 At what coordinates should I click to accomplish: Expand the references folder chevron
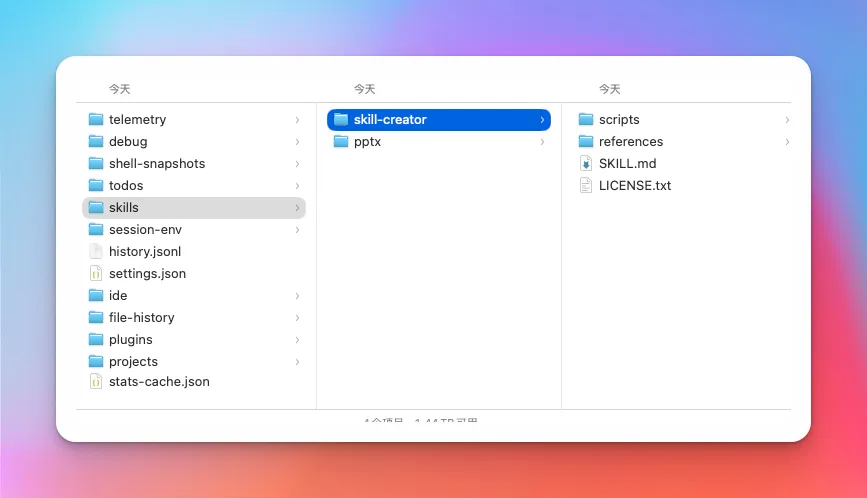(787, 141)
